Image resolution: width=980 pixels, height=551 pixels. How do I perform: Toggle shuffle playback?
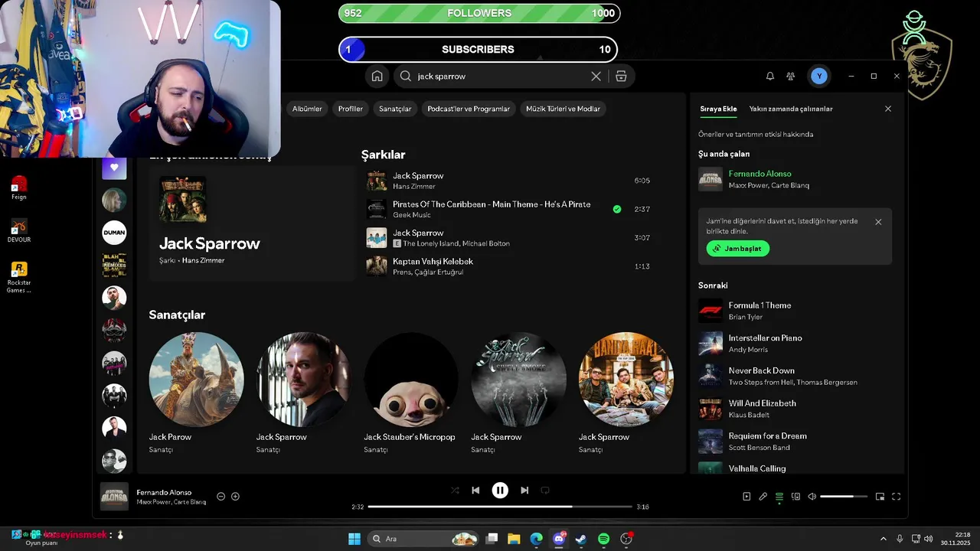point(455,490)
